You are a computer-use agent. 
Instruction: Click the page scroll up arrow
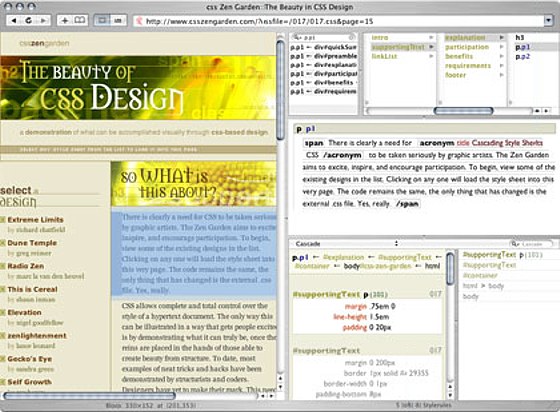pos(281,378)
